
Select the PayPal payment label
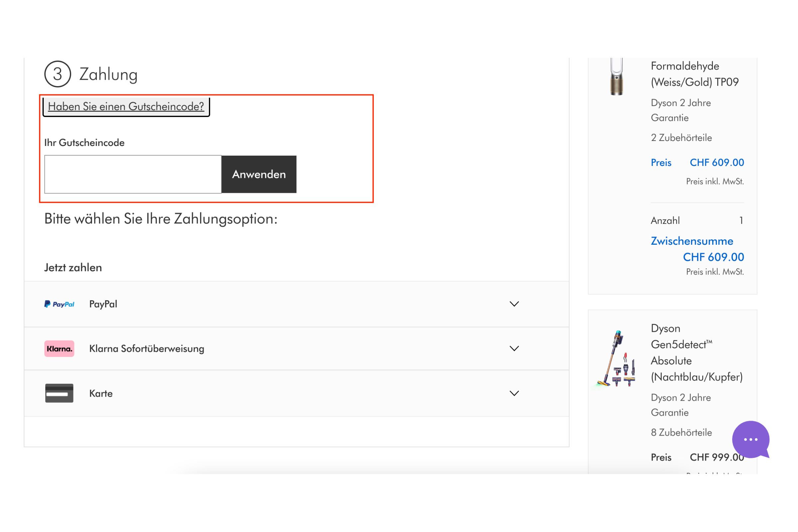(x=103, y=304)
